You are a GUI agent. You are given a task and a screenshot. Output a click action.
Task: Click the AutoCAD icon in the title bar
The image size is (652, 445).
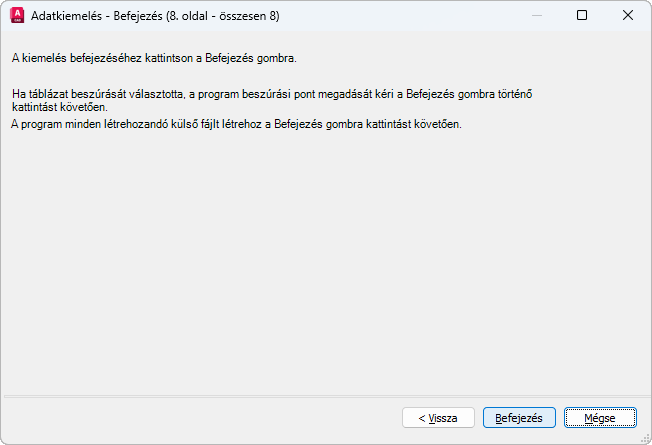click(x=16, y=16)
